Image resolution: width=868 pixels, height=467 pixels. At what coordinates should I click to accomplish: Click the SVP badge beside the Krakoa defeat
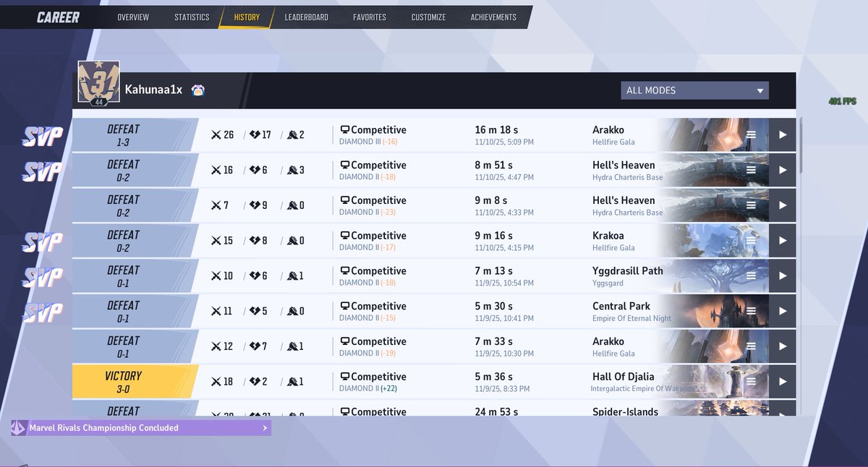click(x=43, y=241)
